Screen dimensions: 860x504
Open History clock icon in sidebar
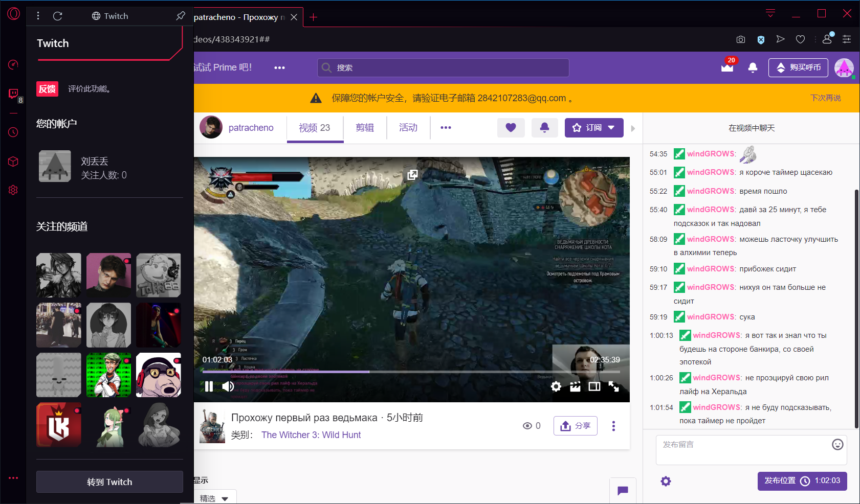point(13,132)
